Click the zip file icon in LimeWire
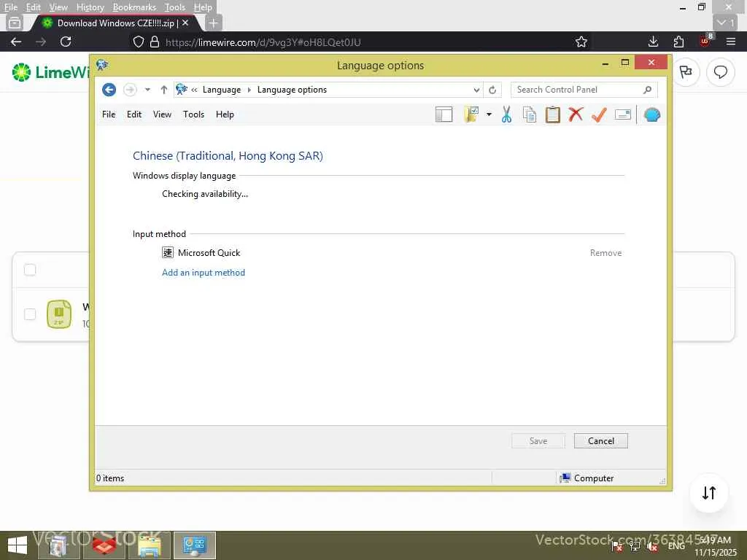Screen dimensions: 747x560 tap(59, 314)
